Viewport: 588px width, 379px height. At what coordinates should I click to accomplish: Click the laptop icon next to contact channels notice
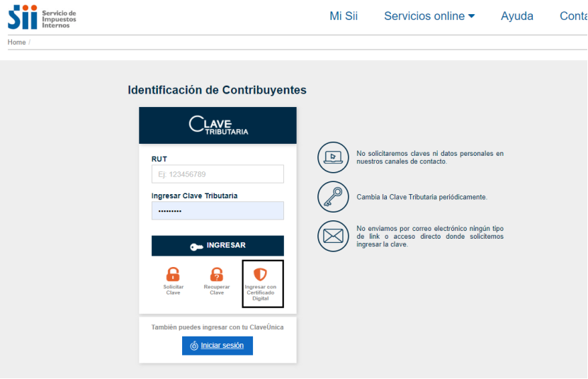tap(333, 157)
